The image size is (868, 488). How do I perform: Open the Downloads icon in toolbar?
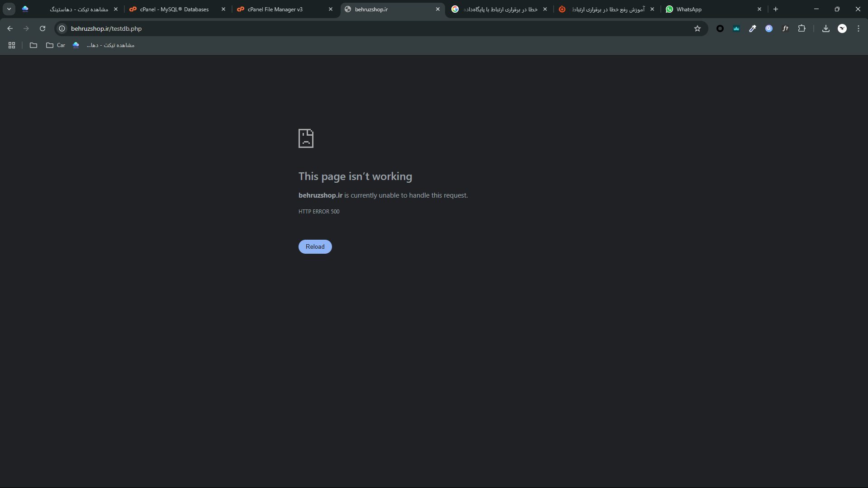pos(825,28)
